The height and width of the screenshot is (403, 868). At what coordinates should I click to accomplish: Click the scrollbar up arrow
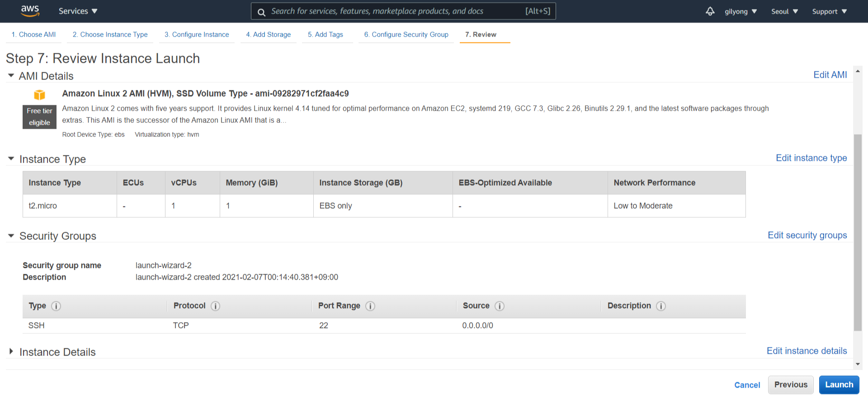click(858, 71)
